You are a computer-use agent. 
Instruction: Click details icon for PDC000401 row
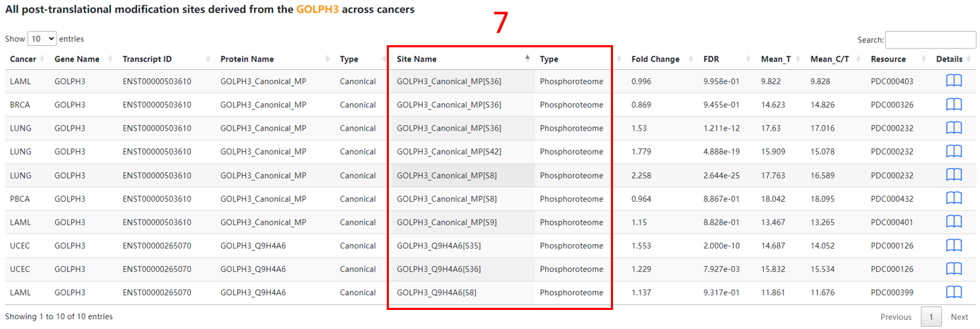[x=954, y=222]
